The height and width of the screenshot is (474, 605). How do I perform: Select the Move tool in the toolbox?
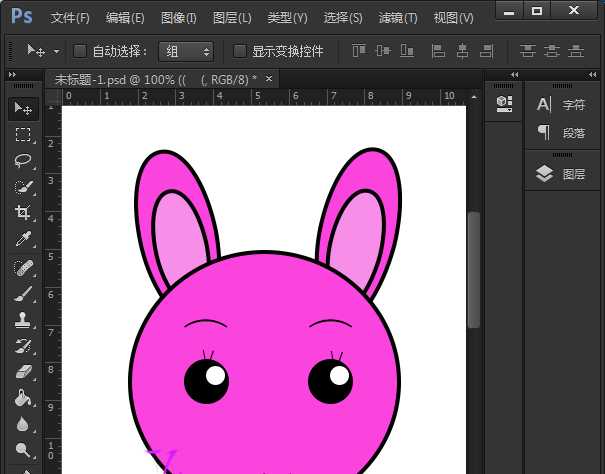coord(22,109)
